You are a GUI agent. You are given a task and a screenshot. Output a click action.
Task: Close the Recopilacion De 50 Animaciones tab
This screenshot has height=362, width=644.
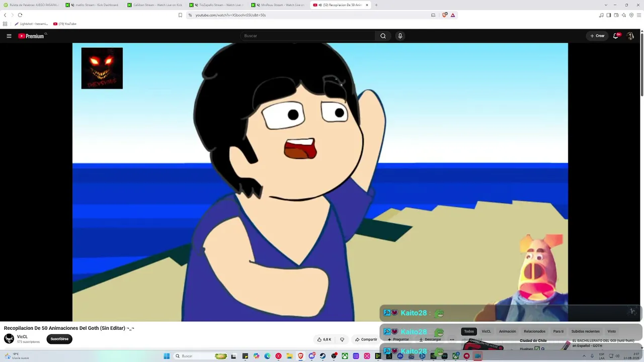367,5
